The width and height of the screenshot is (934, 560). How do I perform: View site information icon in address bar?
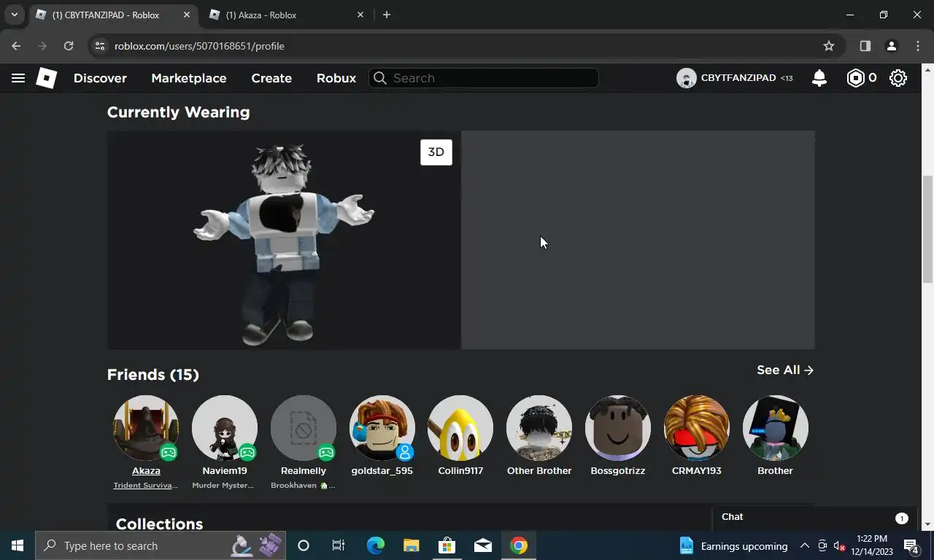coord(101,46)
